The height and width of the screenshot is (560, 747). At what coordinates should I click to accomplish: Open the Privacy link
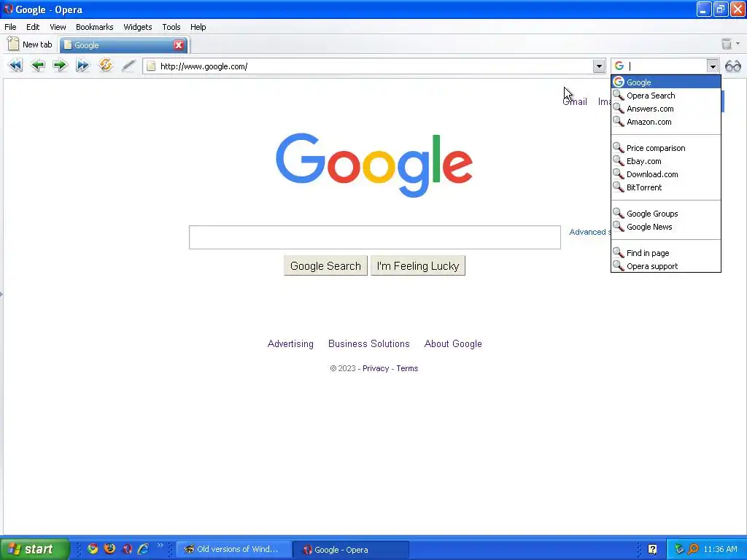point(376,368)
